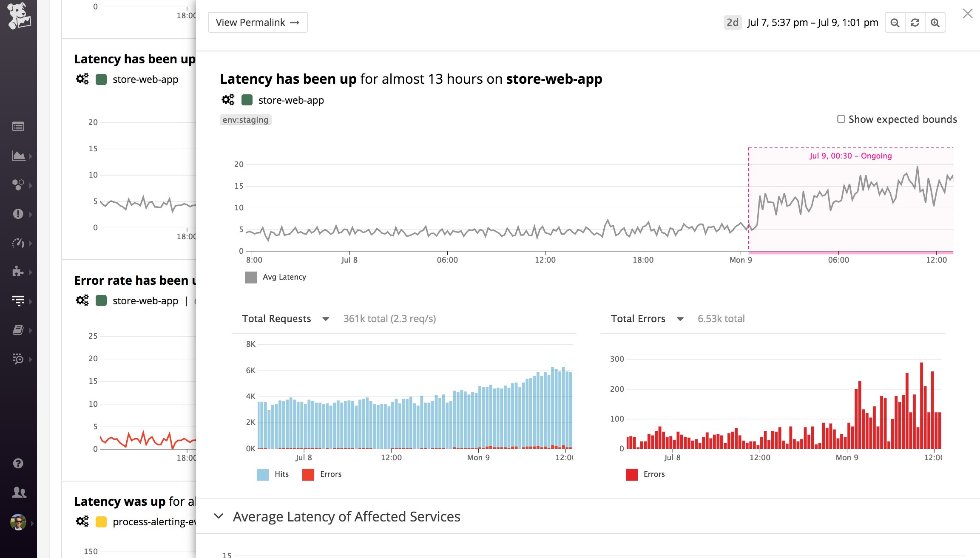Enable Show expected bounds

[840, 119]
